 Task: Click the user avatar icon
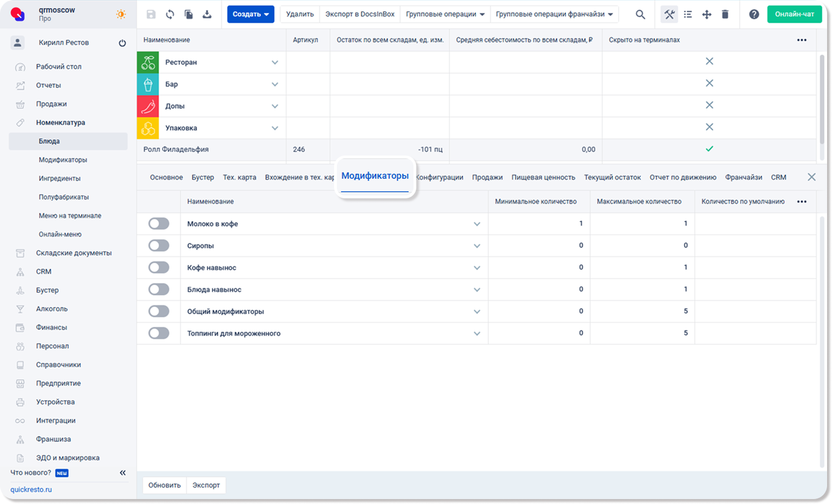point(18,43)
